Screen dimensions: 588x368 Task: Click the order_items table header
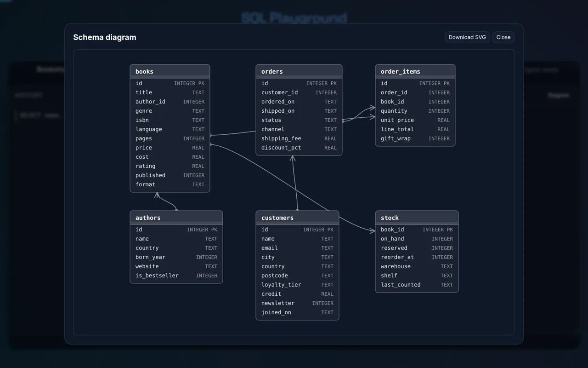tap(415, 71)
